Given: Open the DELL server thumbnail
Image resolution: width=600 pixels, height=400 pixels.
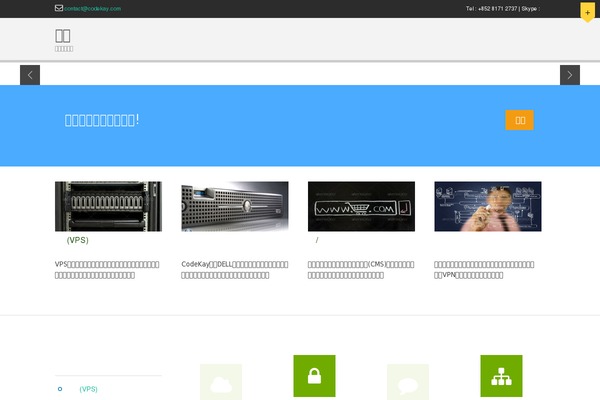Looking at the screenshot, I should [x=235, y=206].
